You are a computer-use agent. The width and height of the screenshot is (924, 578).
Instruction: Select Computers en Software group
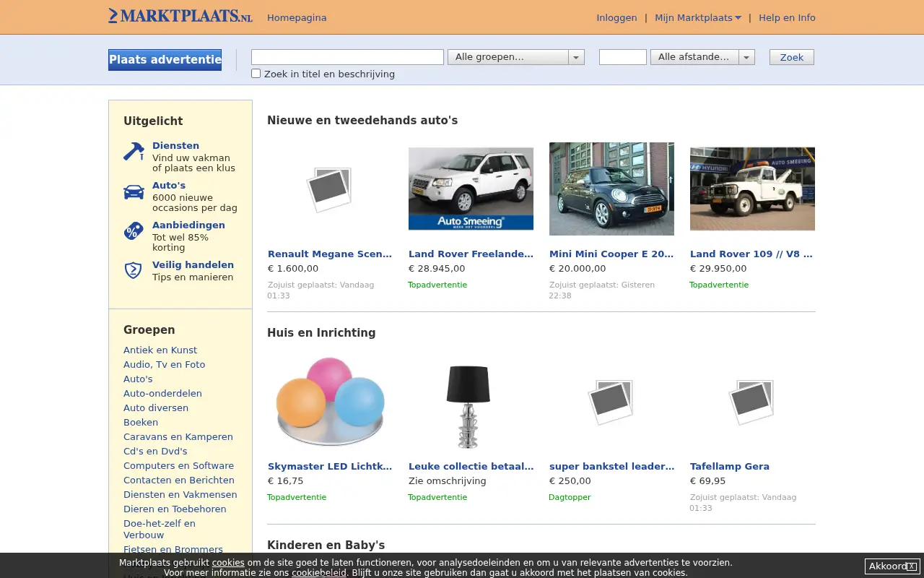(179, 465)
